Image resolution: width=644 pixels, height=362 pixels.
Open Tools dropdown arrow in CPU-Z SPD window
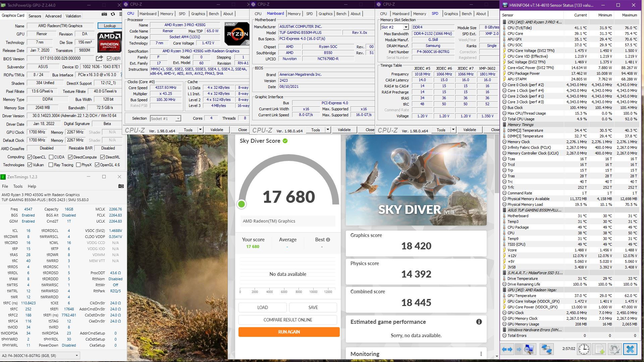(453, 130)
